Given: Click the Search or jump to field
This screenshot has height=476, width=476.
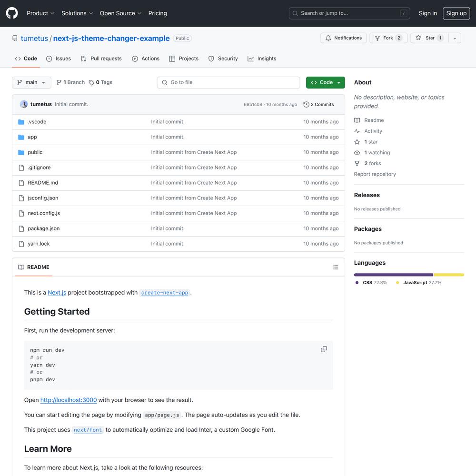Looking at the screenshot, I should [x=349, y=13].
